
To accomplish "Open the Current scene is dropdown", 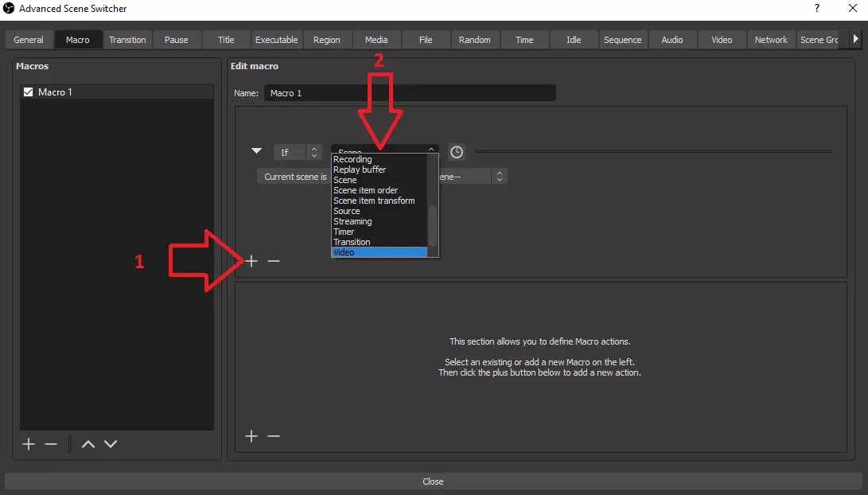I will point(294,177).
